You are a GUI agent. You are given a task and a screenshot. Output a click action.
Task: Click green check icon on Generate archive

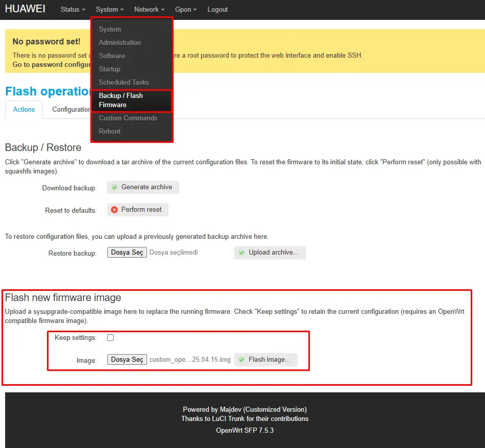click(114, 187)
